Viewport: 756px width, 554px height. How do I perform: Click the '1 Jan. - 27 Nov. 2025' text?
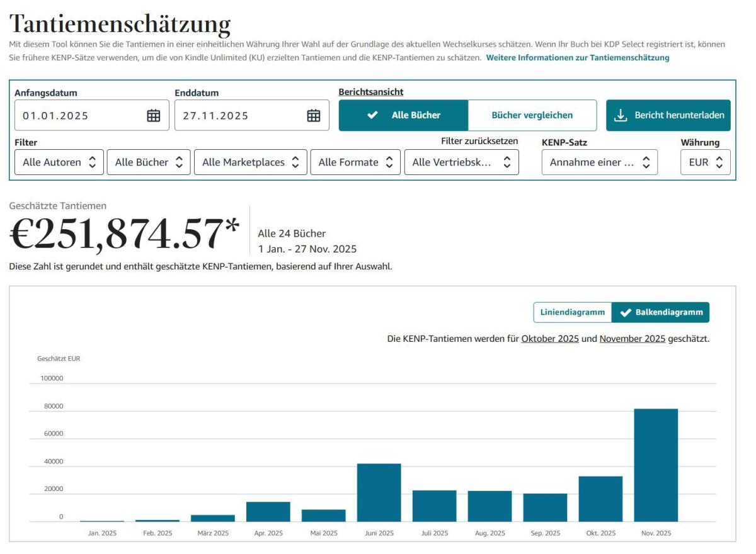pos(307,249)
